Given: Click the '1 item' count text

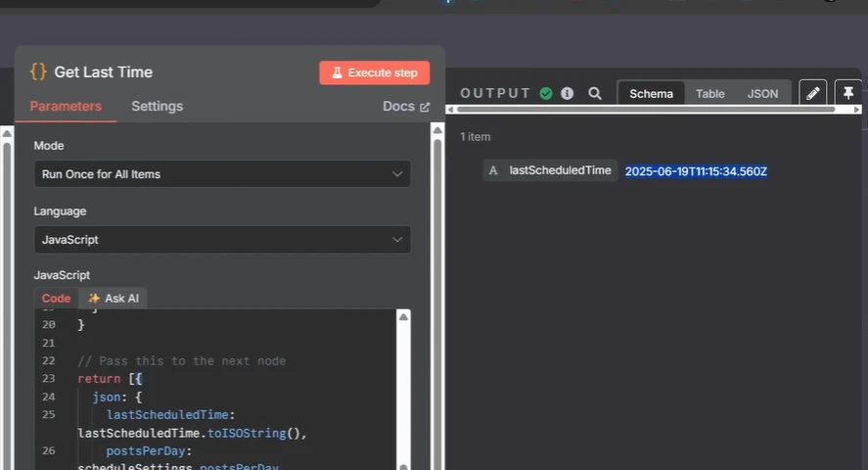Looking at the screenshot, I should [475, 137].
